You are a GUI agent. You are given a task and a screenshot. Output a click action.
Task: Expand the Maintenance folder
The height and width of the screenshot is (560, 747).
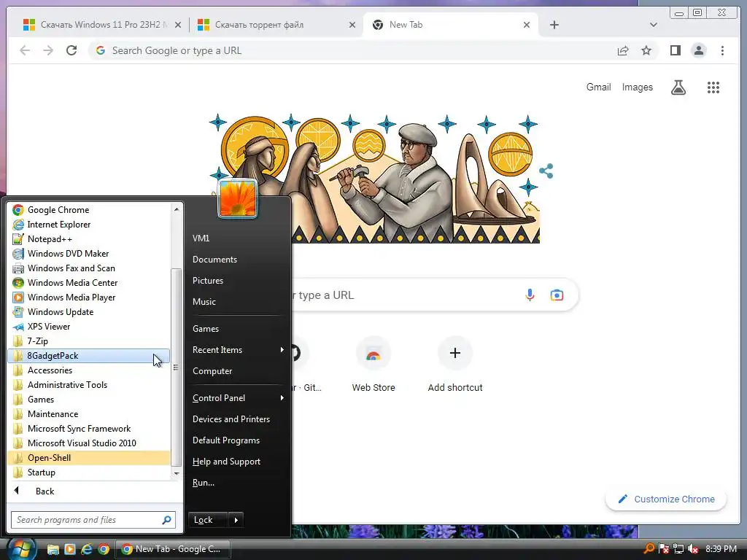click(88, 414)
